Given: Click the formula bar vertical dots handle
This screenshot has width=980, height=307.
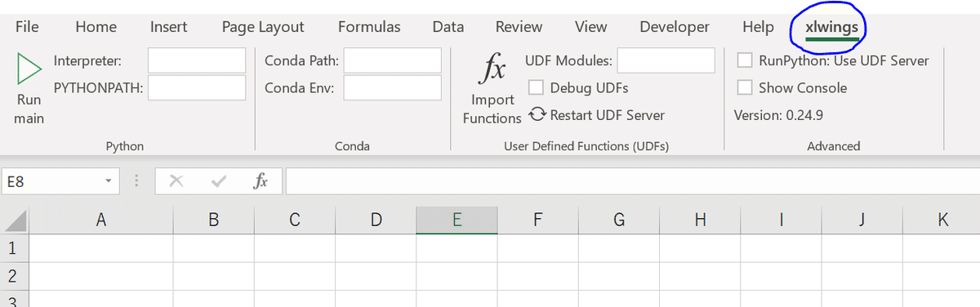Looking at the screenshot, I should (x=137, y=182).
